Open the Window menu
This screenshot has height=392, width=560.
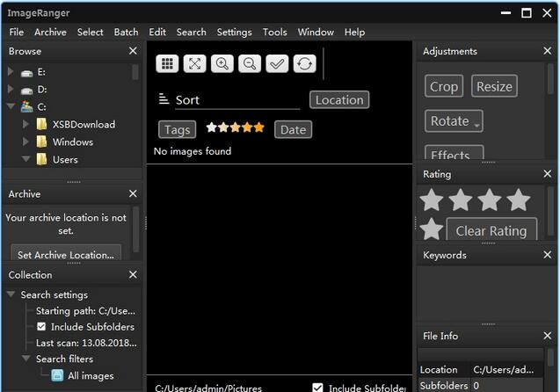click(x=316, y=33)
